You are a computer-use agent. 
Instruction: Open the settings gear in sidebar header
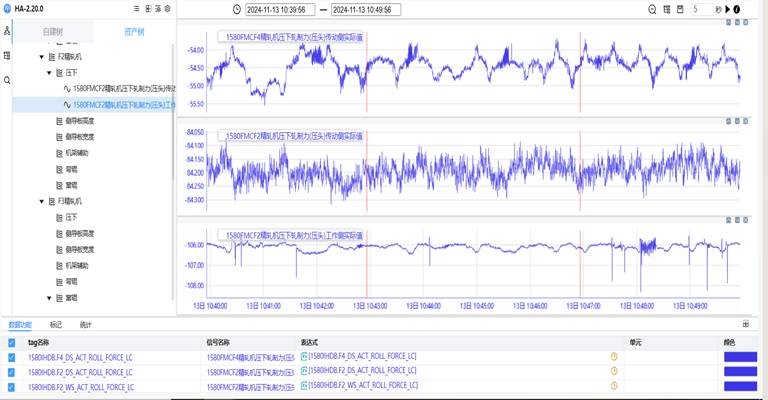coord(166,9)
